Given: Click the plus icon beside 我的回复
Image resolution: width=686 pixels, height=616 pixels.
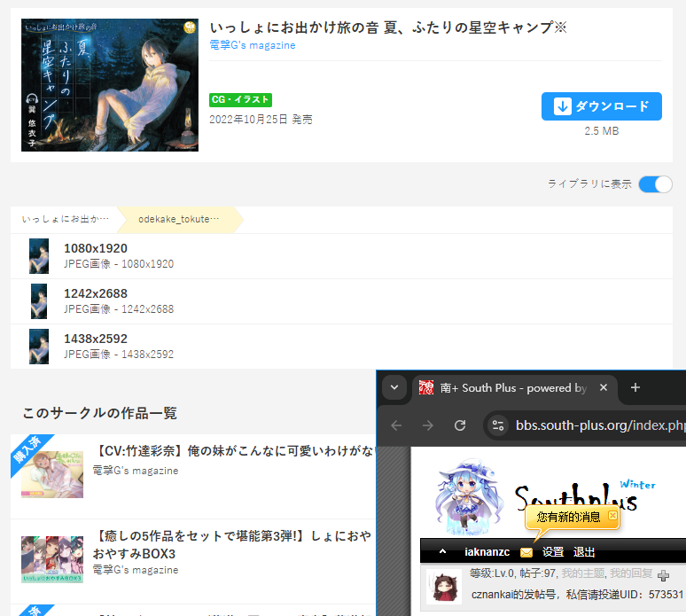Looking at the screenshot, I should coord(663,576).
